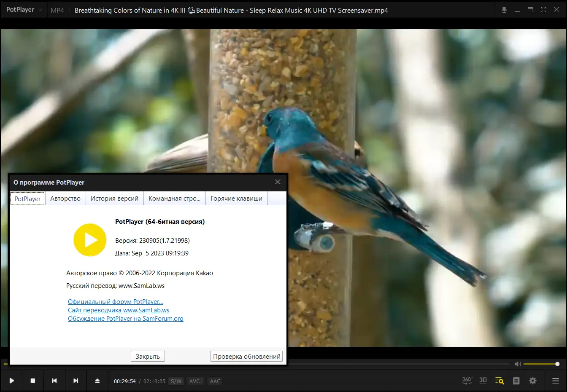The width and height of the screenshot is (567, 392).
Task: Click the video seek bar
Action: pos(398,364)
